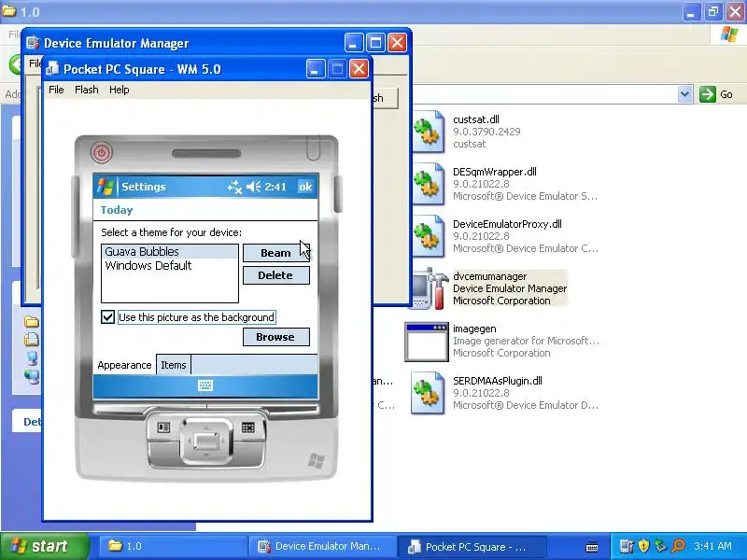Open the on-screen keyboard icon in emulator
The height and width of the screenshot is (560, 747).
(x=205, y=385)
